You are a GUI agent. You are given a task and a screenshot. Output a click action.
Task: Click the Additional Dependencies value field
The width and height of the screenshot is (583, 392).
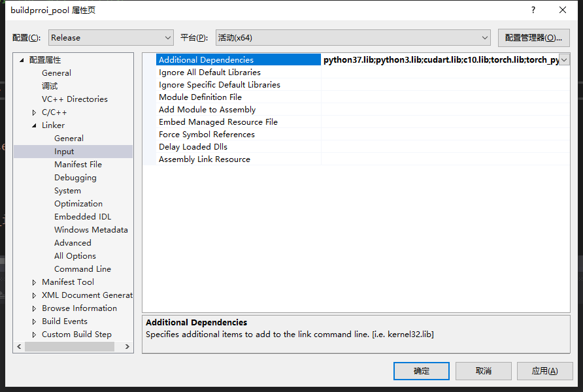click(x=438, y=59)
